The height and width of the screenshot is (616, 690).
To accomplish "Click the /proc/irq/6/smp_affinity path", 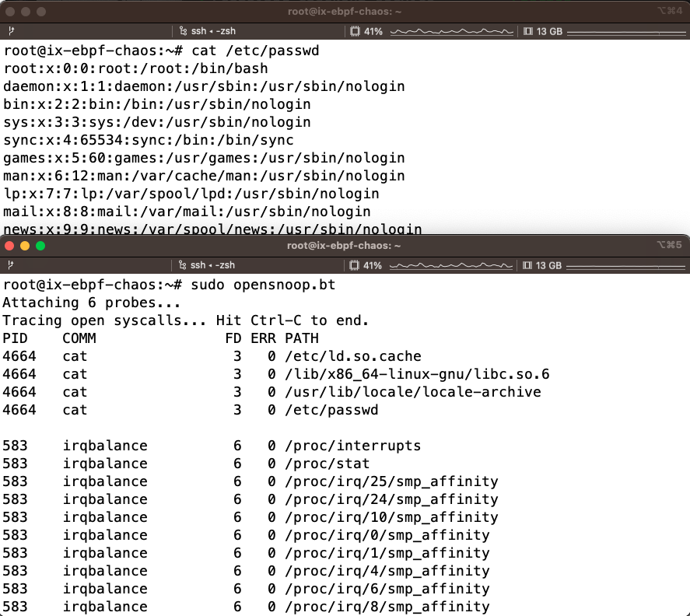I will 387,589.
